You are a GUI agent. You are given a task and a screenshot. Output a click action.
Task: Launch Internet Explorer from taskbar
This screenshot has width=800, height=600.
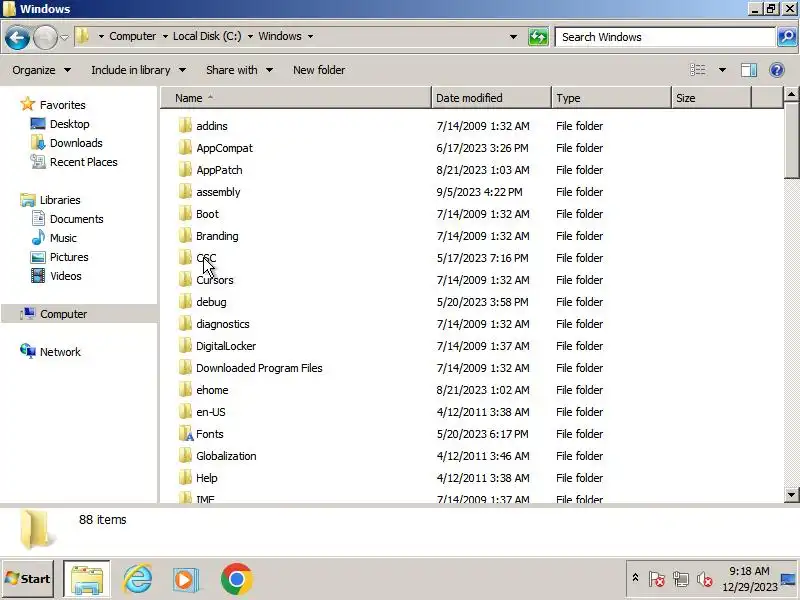(x=138, y=579)
